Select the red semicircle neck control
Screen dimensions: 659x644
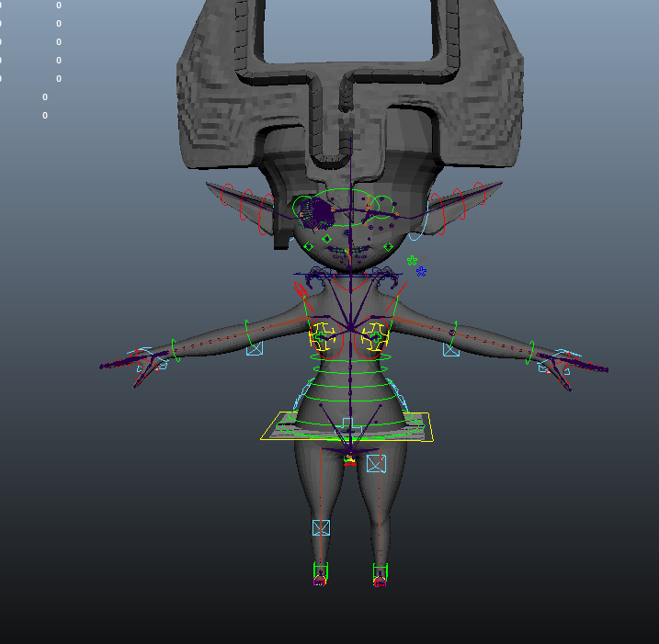click(350, 281)
